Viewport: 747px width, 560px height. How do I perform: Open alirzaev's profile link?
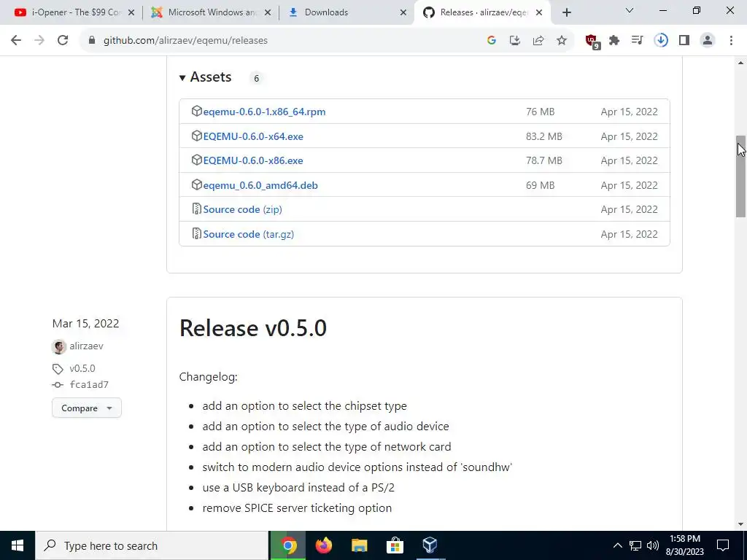[x=86, y=346]
